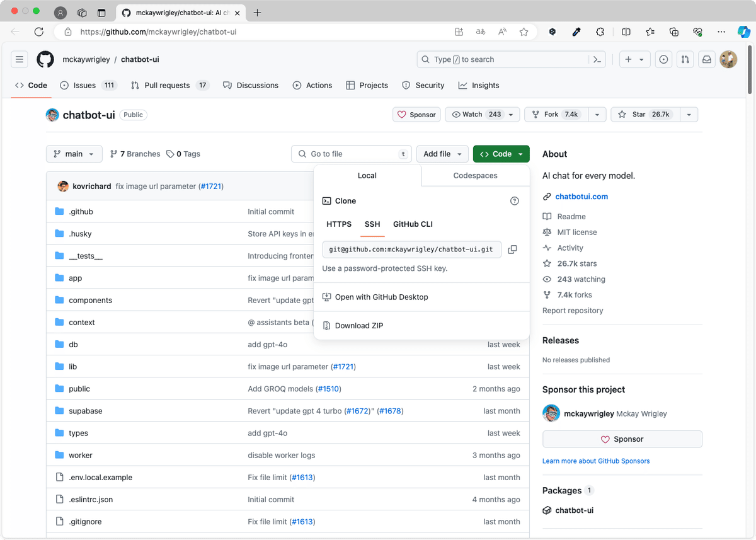The width and height of the screenshot is (756, 540).
Task: Open the GitHub hamburger navigation menu
Action: pyautogui.click(x=20, y=59)
